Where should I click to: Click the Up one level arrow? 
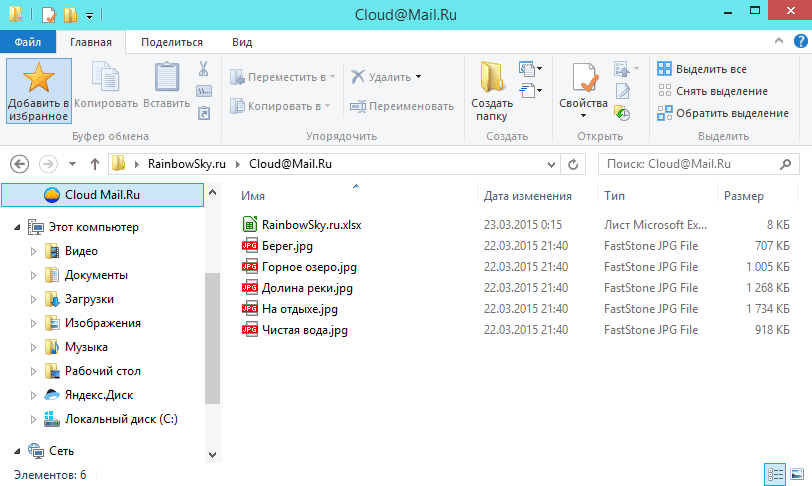pos(95,164)
